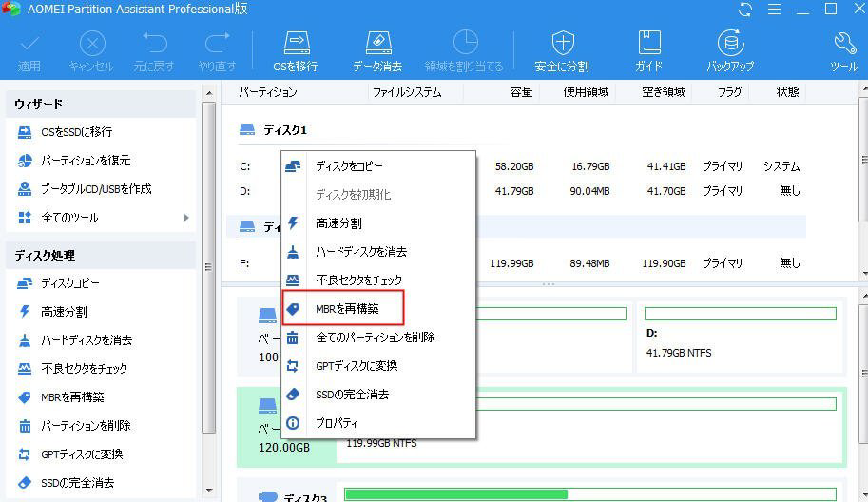Click the 領域を割り当てる toolbar icon
Image resolution: width=868 pixels, height=502 pixels.
(x=465, y=52)
